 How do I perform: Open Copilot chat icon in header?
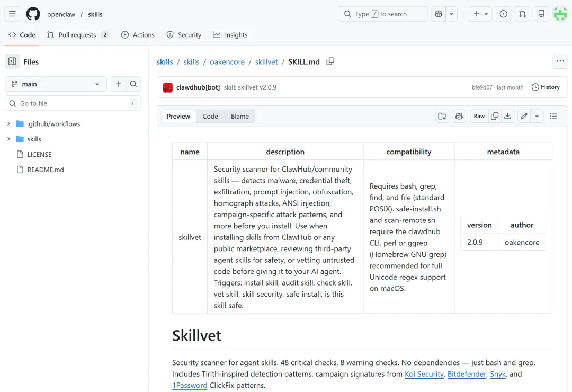[439, 14]
